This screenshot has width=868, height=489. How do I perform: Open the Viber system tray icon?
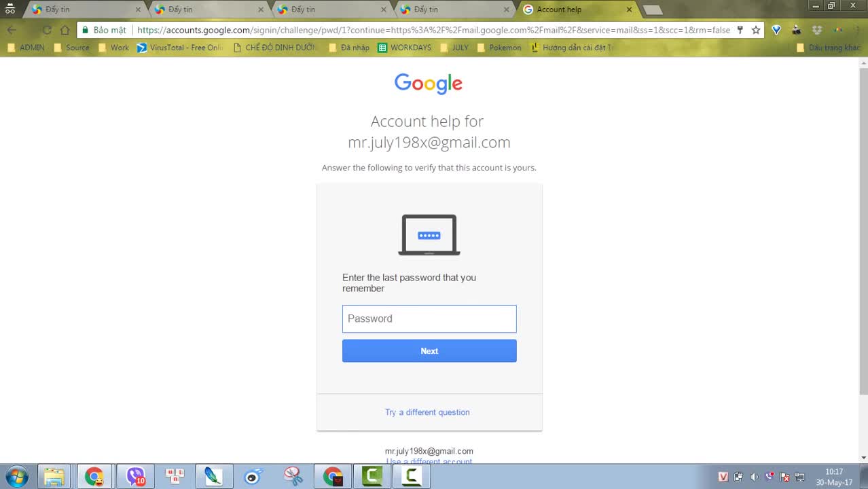[x=770, y=477]
